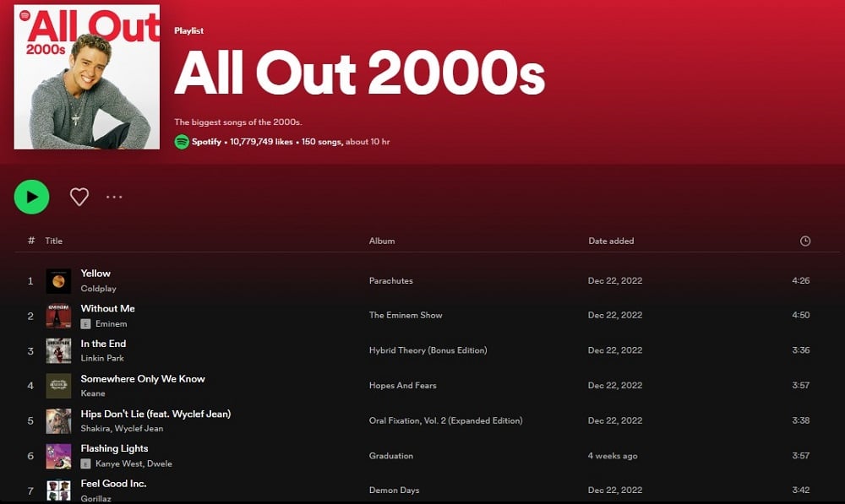Open Oral Fixation, Vol. 2 album link
The height and width of the screenshot is (504, 845).
pyautogui.click(x=445, y=420)
